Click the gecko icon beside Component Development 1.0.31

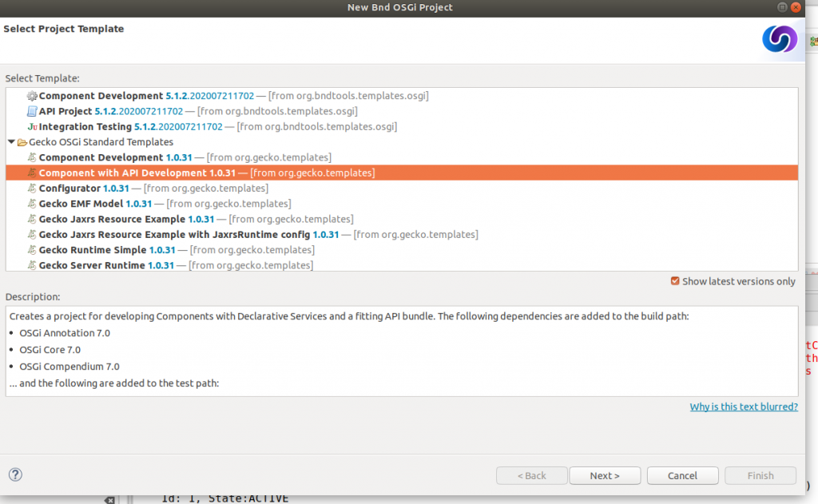pos(32,157)
